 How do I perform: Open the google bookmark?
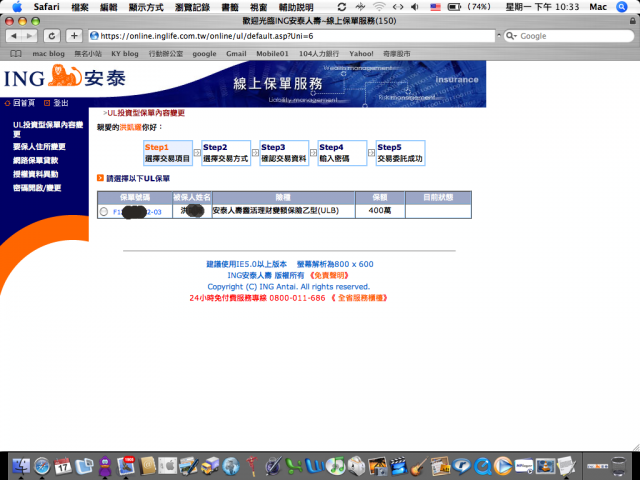[204, 53]
